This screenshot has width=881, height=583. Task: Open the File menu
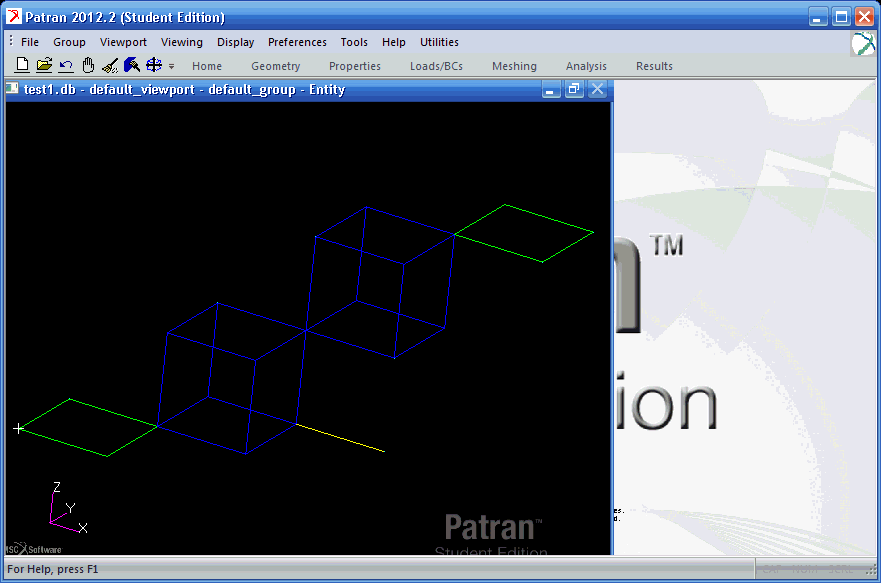point(30,42)
